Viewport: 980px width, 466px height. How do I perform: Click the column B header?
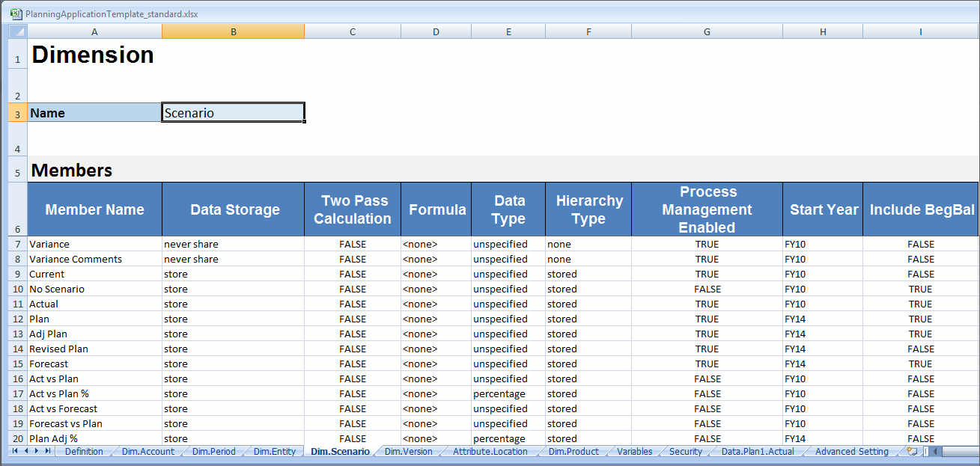[x=232, y=31]
